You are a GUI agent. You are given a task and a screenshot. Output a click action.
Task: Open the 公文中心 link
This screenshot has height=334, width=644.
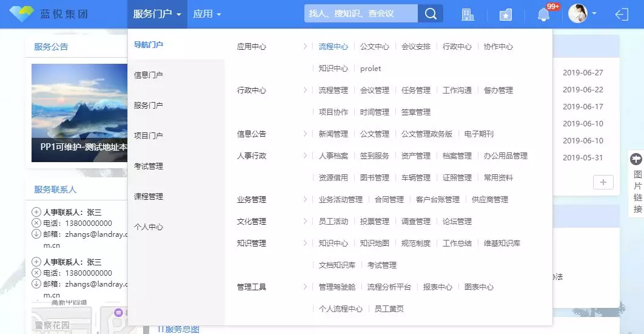tap(375, 47)
